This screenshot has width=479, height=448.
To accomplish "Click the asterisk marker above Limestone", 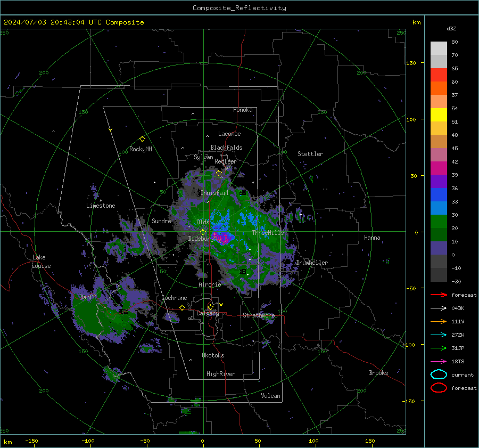I will click(101, 201).
